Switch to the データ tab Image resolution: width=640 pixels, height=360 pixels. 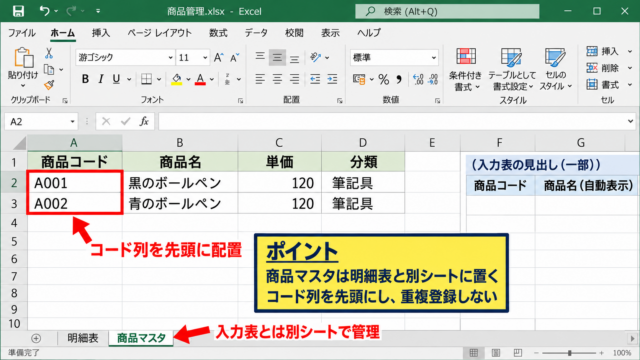click(x=256, y=33)
